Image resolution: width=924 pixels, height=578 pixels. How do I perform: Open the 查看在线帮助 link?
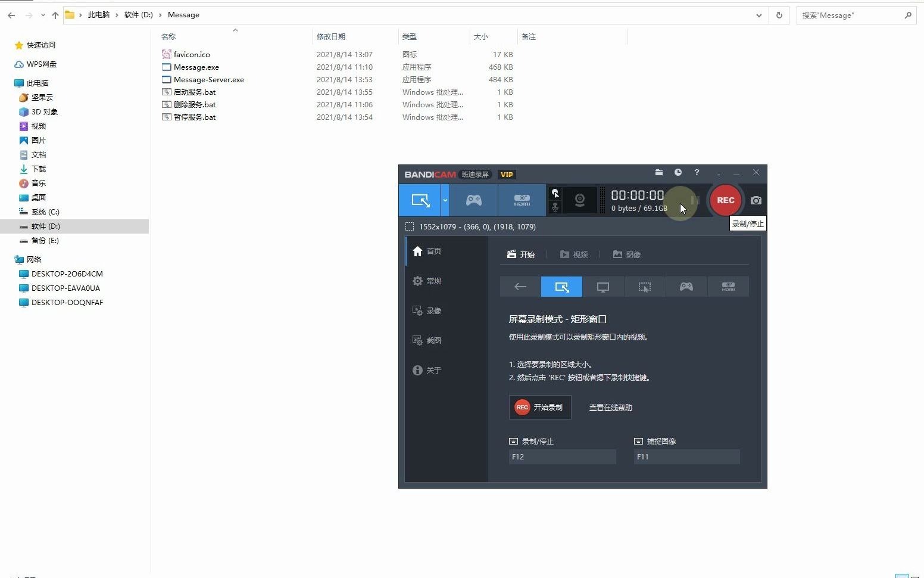611,407
